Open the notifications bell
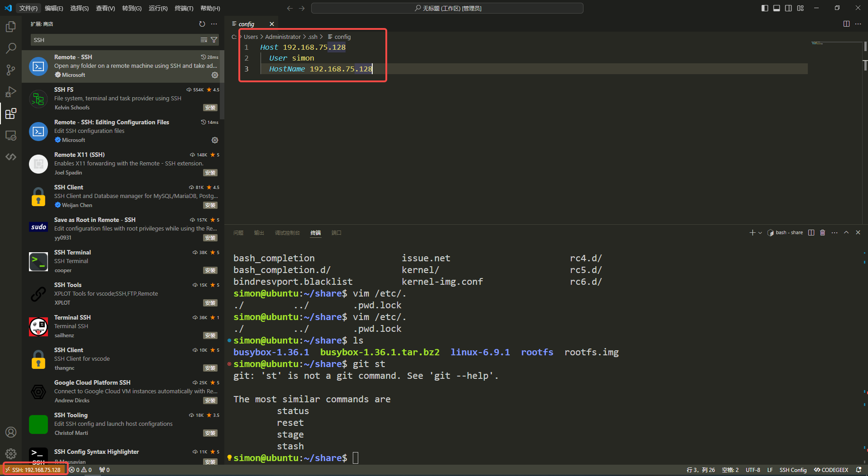Viewport: 868px width, 476px height. pyautogui.click(x=859, y=470)
